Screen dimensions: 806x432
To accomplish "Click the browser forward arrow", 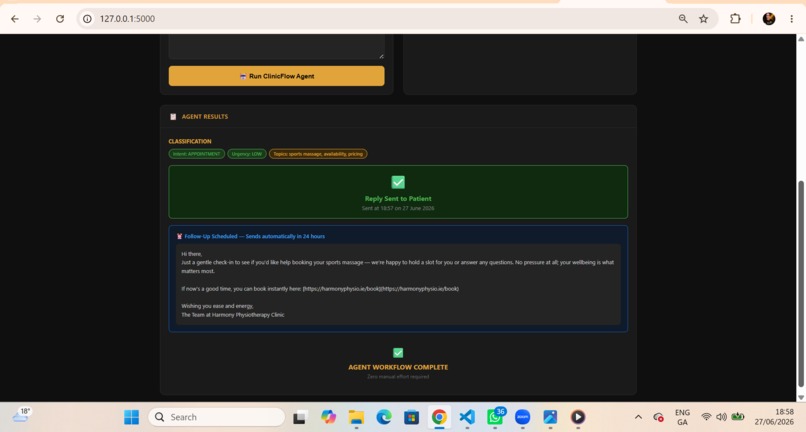I will 37,19.
